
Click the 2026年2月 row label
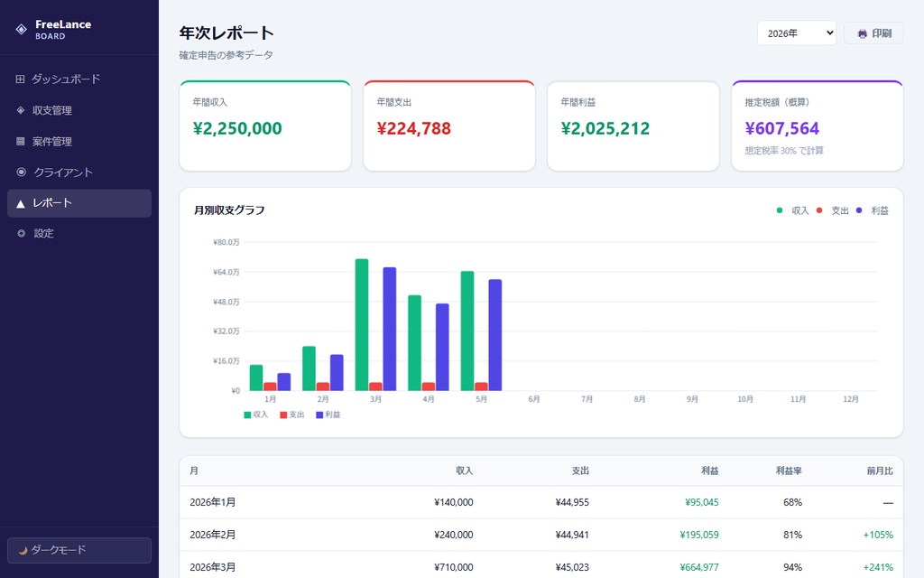click(x=213, y=535)
